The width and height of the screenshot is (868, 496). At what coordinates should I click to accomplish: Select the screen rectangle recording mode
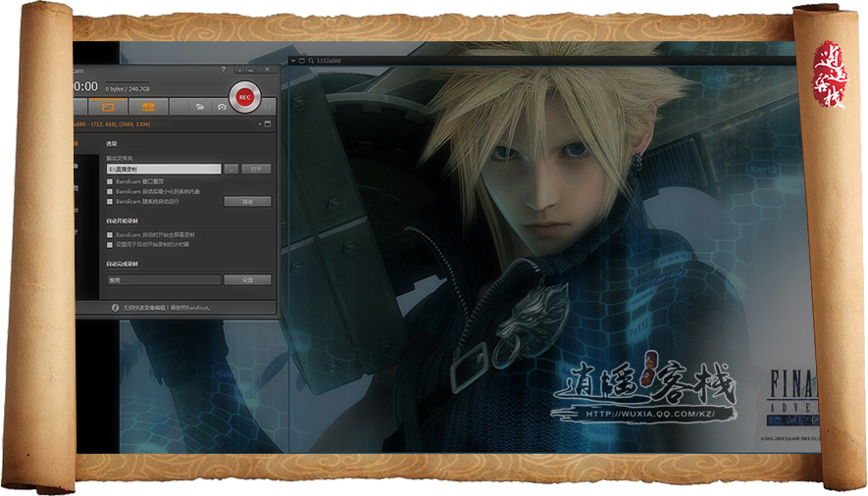108,107
